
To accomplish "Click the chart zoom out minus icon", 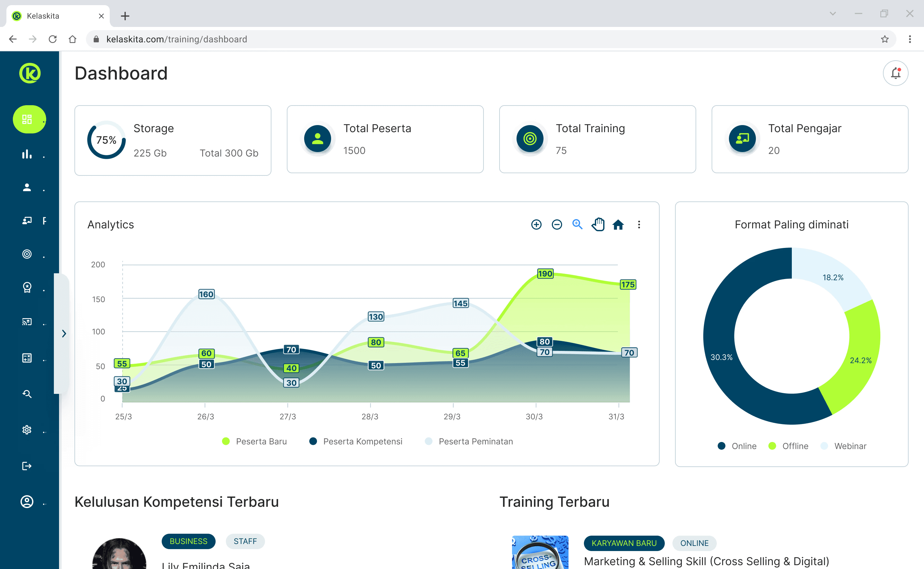I will (557, 225).
